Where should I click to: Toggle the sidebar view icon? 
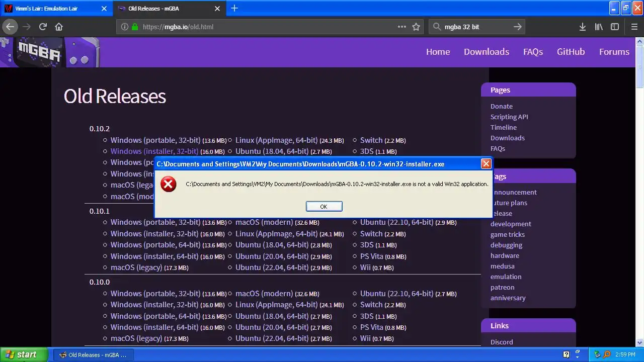(x=615, y=27)
